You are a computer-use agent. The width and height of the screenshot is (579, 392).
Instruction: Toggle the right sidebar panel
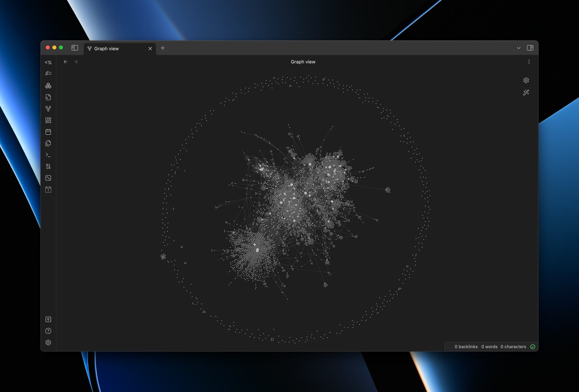tap(530, 48)
